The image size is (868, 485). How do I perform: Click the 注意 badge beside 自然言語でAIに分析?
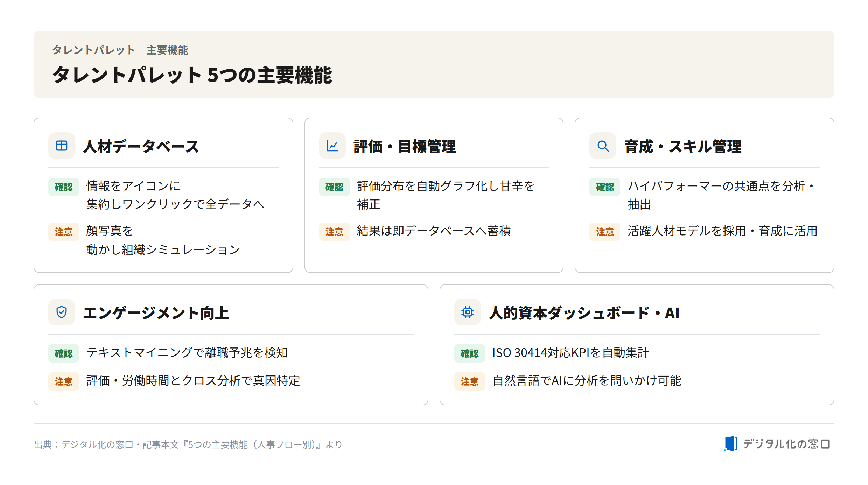[x=469, y=381]
